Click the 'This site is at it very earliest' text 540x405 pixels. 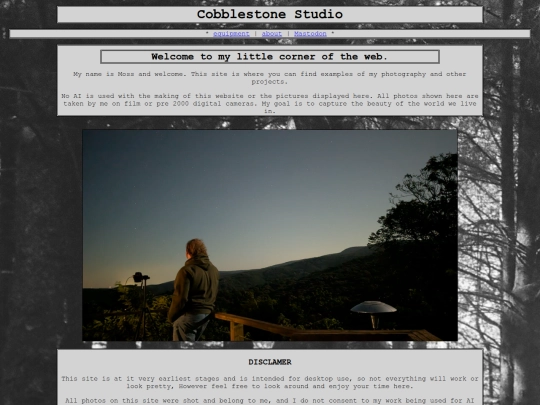point(270,382)
